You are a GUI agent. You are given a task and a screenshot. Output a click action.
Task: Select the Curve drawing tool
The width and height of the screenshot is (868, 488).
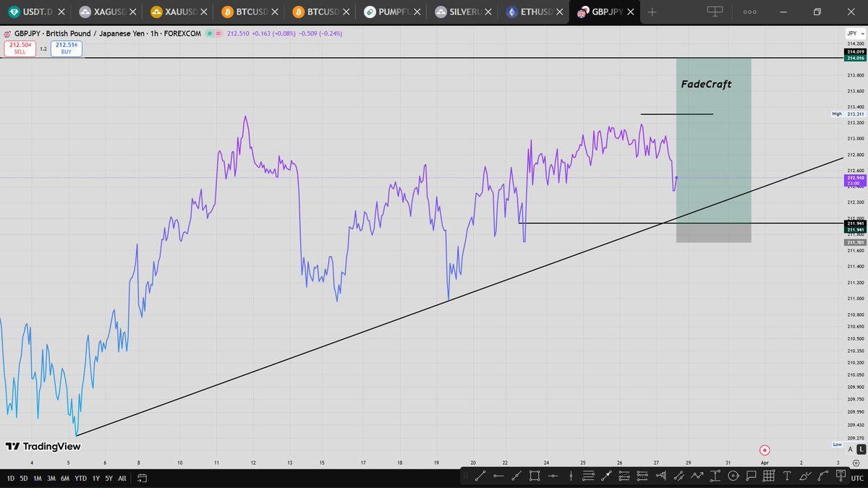point(822,476)
